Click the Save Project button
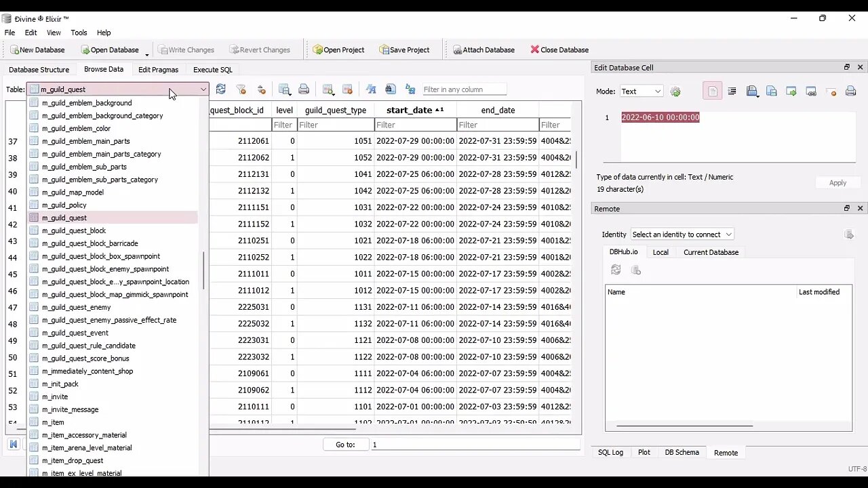This screenshot has height=488, width=868. tap(404, 49)
